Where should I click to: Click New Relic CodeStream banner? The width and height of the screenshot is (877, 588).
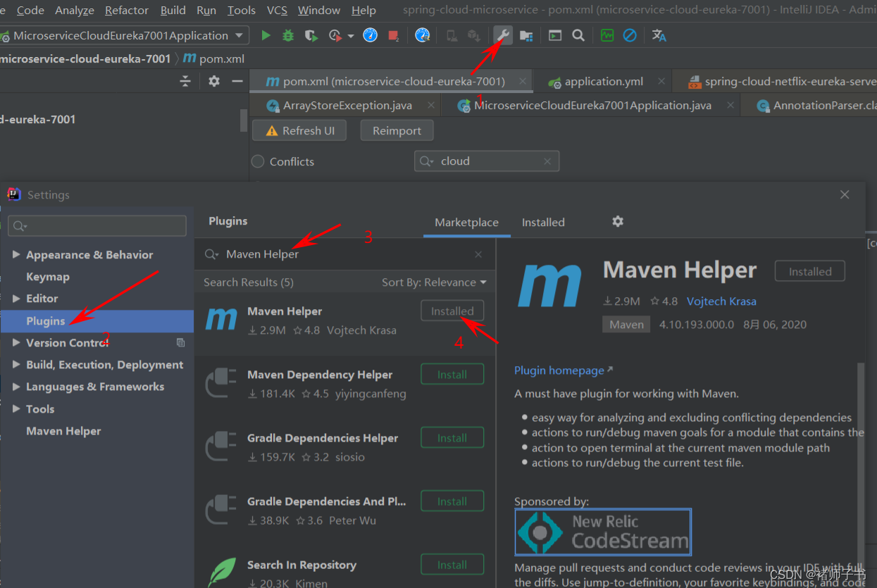[603, 532]
